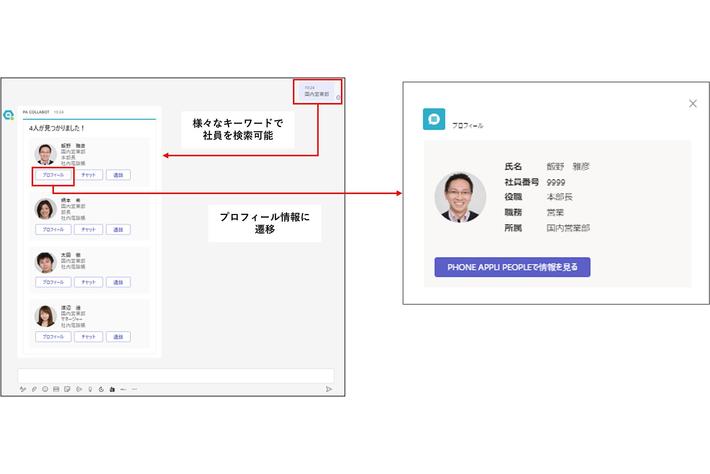Click the attach file paperclip icon
This screenshot has width=710, height=474.
(33, 389)
